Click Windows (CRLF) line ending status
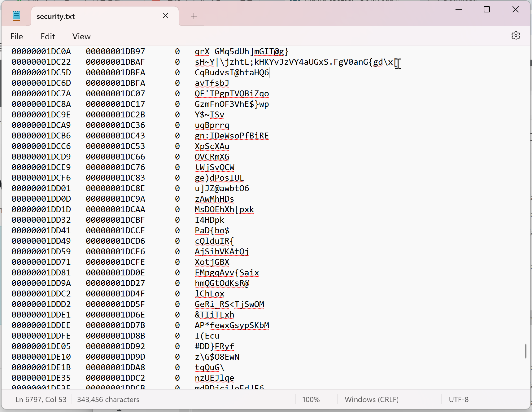This screenshot has width=532, height=412. [x=372, y=400]
